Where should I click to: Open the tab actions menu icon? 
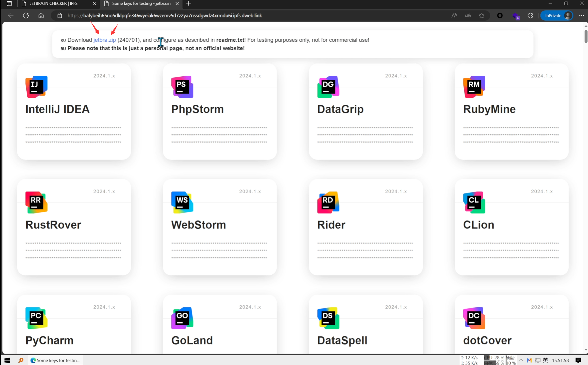[9, 3]
